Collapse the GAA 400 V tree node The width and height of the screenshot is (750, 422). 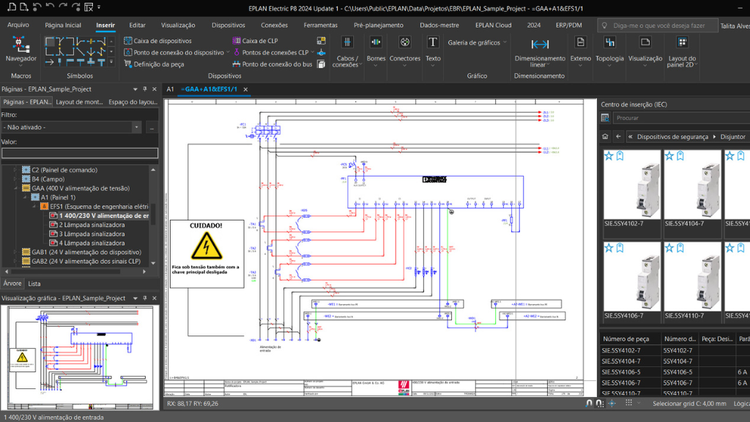17,188
